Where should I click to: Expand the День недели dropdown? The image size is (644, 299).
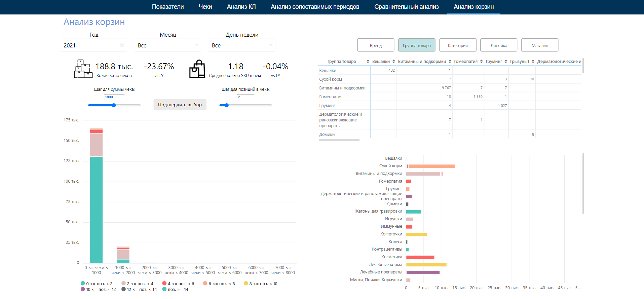tap(242, 45)
